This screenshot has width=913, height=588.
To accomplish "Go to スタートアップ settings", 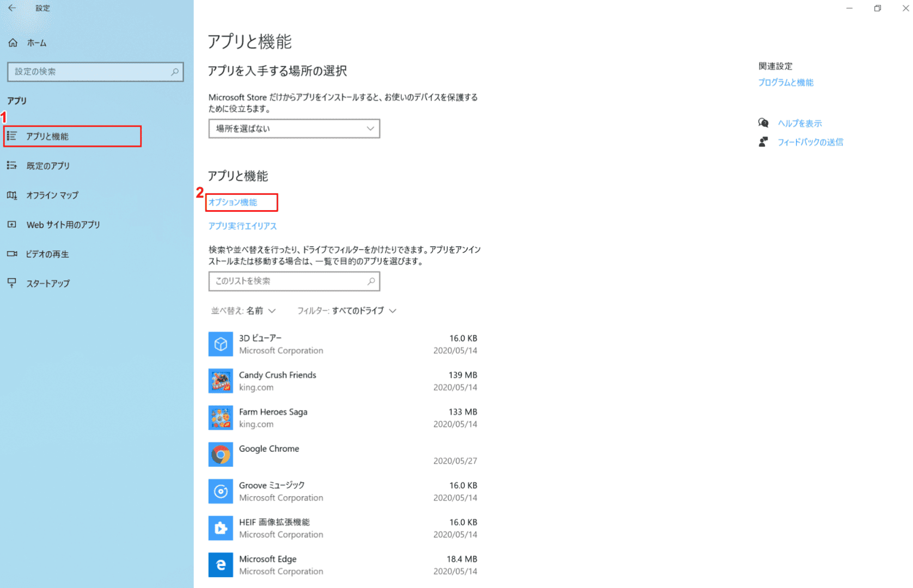I will point(48,283).
